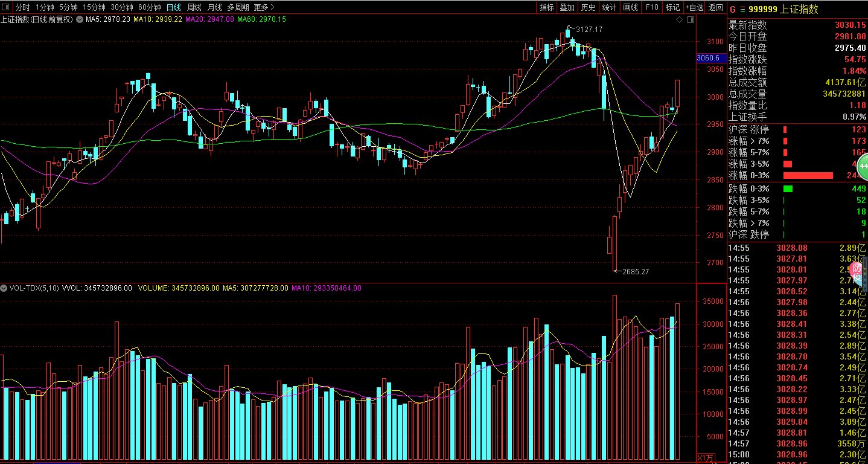Click the 涨幅 0-3% red bar
The image size is (868, 464).
click(808, 176)
